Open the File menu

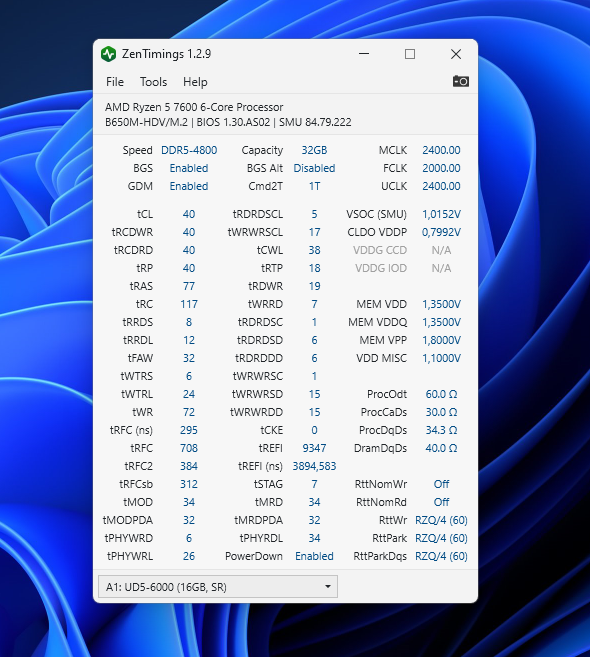click(x=115, y=82)
